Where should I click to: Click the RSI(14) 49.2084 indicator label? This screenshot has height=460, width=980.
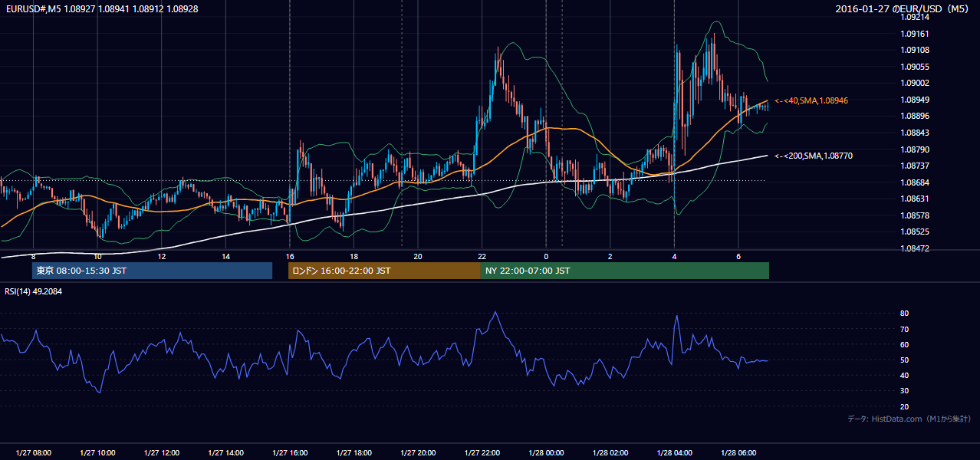coord(33,291)
